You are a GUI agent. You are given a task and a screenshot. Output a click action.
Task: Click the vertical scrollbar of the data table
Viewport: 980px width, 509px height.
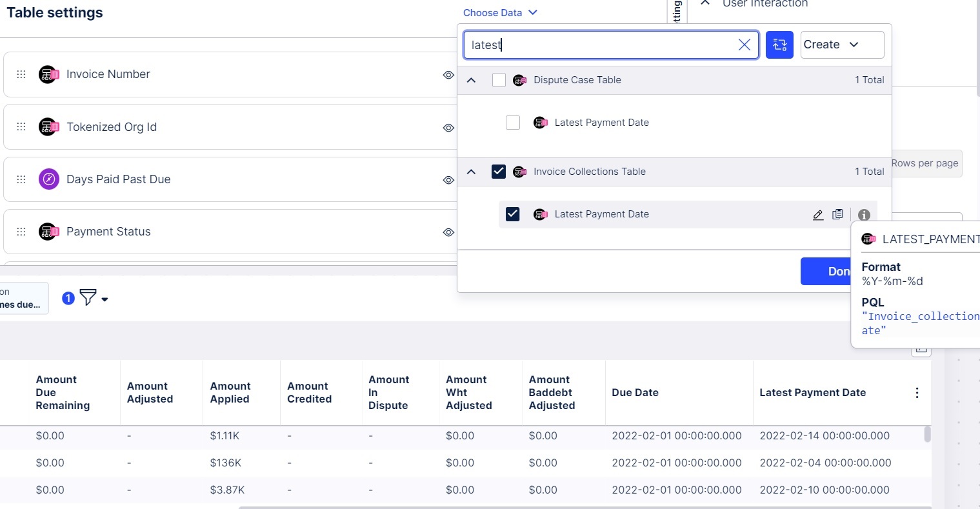(x=928, y=434)
